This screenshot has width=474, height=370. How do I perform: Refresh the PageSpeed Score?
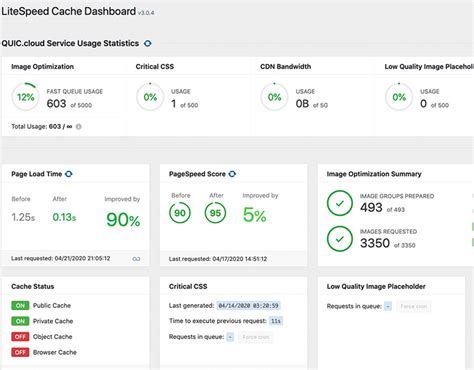point(232,174)
